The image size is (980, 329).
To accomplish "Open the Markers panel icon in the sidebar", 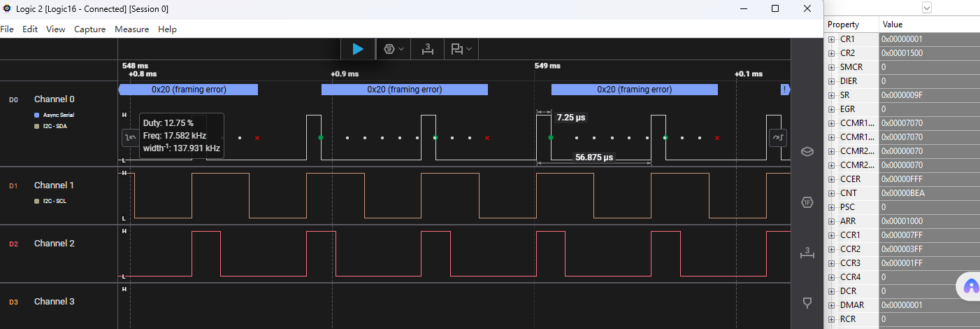I will (807, 303).
